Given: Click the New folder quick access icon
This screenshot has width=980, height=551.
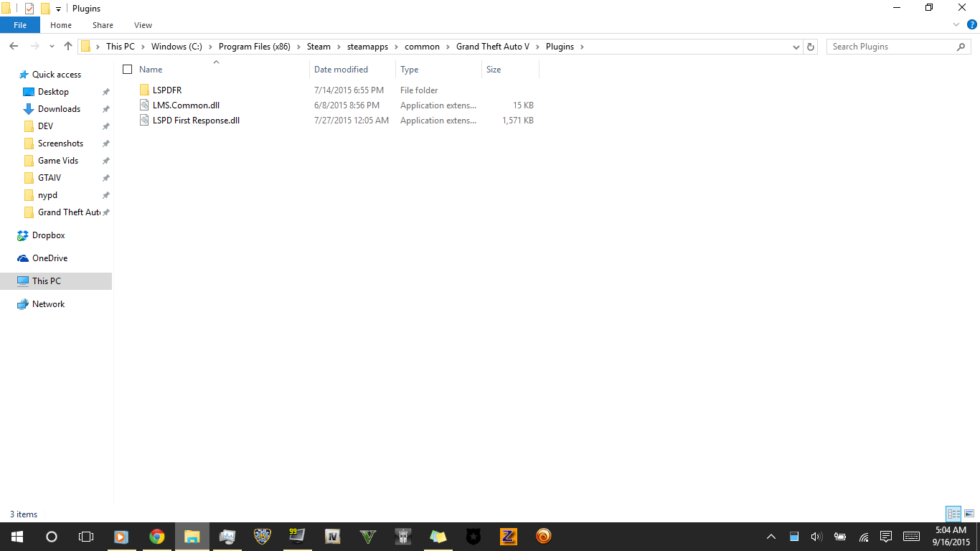Looking at the screenshot, I should coord(45,9).
